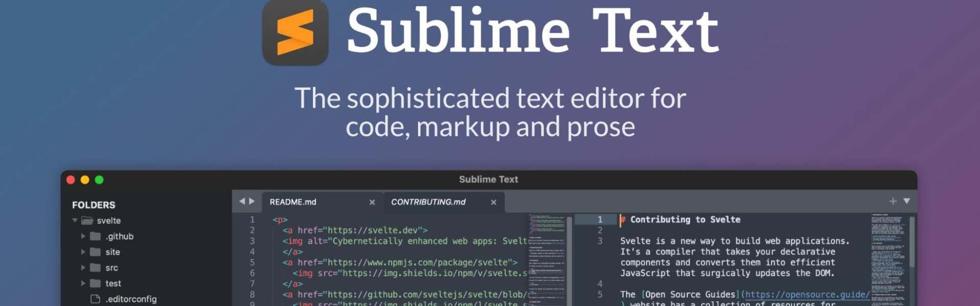Image resolution: width=980 pixels, height=306 pixels.
Task: Click the README.md minimap
Action: 547,260
